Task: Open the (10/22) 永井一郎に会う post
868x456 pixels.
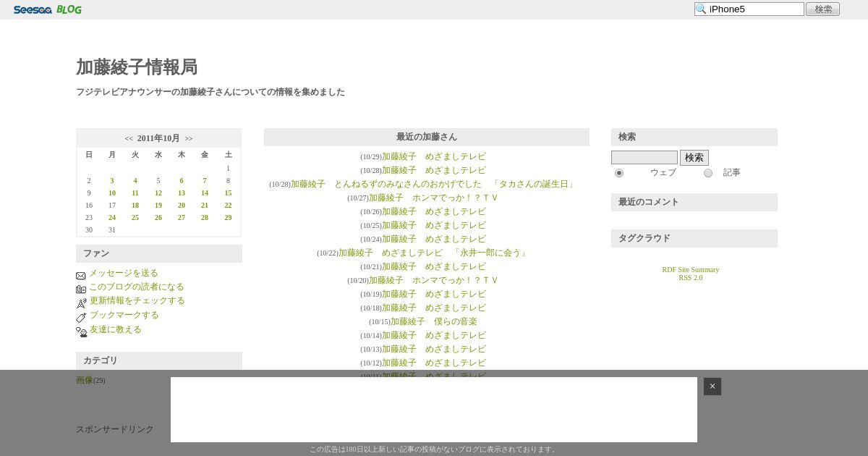Action: 434,253
